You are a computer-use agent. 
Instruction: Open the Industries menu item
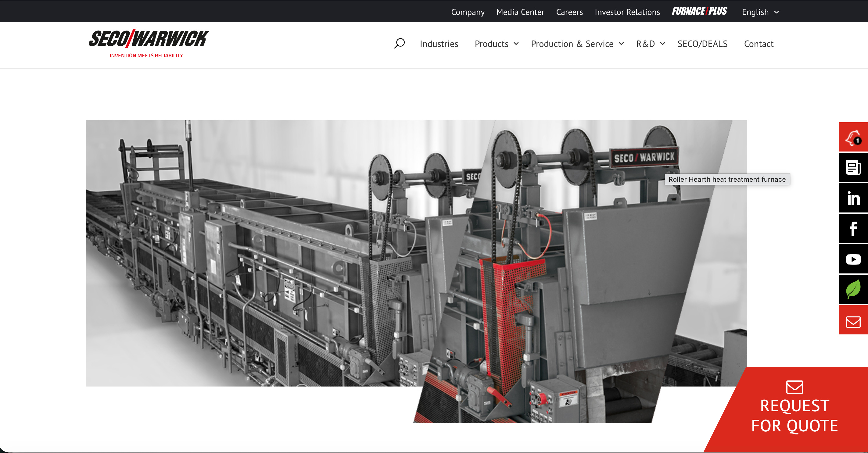click(439, 44)
